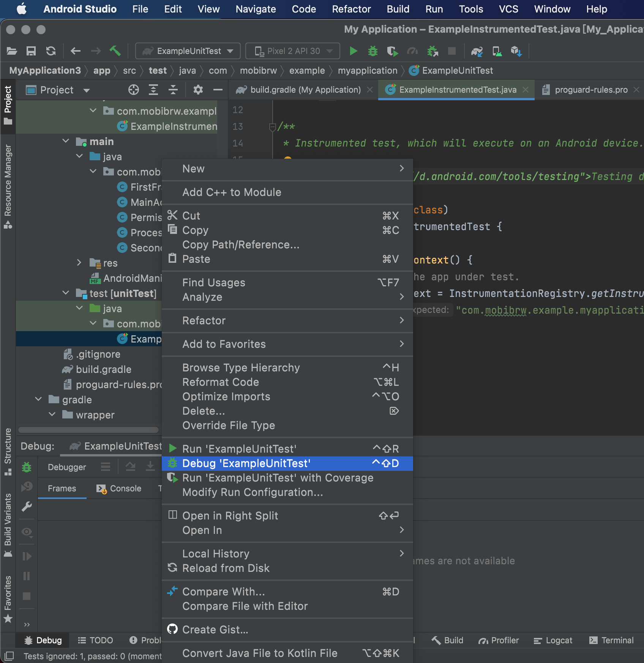
Task: Open the Console tab in Debug panel
Action: click(x=119, y=488)
